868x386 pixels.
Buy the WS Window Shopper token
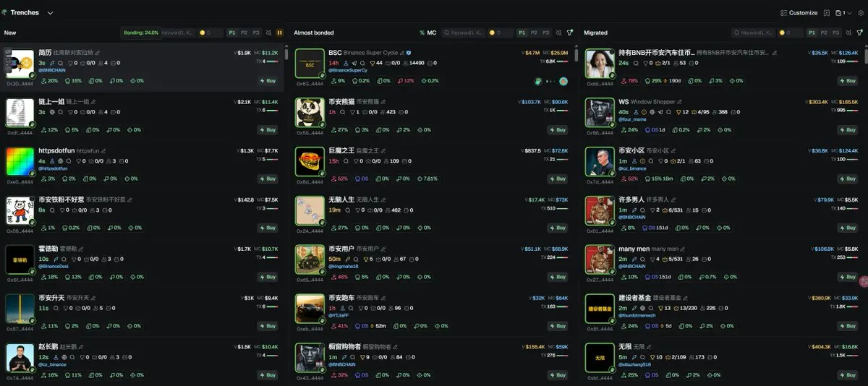848,130
